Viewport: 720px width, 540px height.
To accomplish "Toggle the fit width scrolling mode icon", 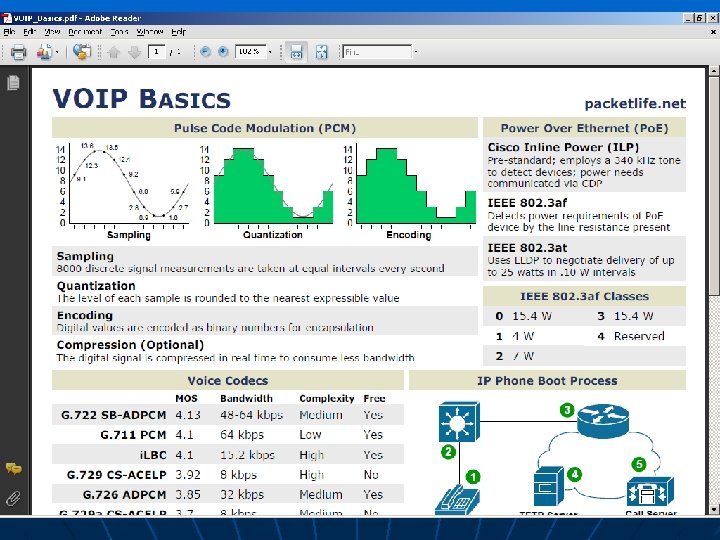I will pyautogui.click(x=296, y=52).
